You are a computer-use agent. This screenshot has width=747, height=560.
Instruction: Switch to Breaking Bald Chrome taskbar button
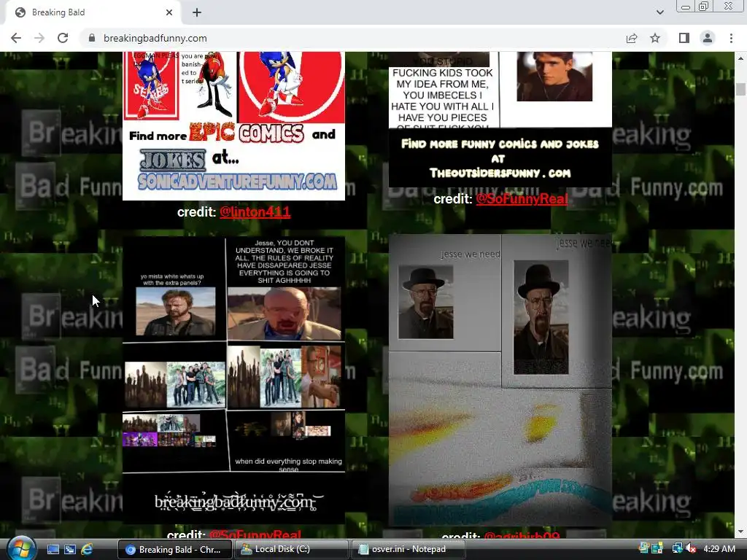(174, 550)
